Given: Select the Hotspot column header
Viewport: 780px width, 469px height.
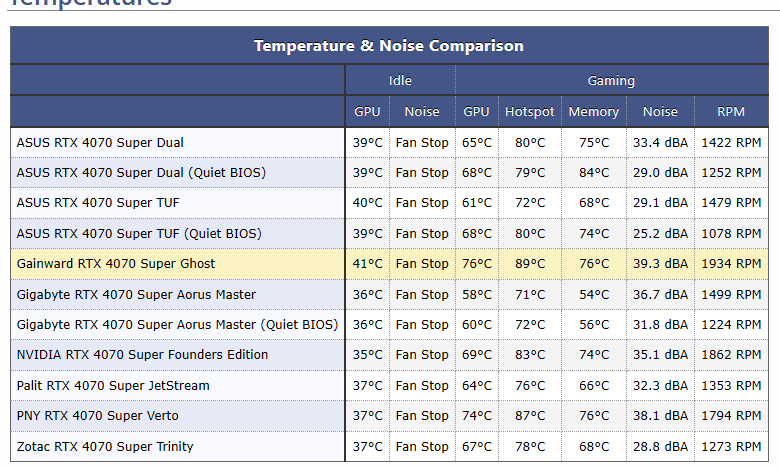Looking at the screenshot, I should pyautogui.click(x=530, y=112).
